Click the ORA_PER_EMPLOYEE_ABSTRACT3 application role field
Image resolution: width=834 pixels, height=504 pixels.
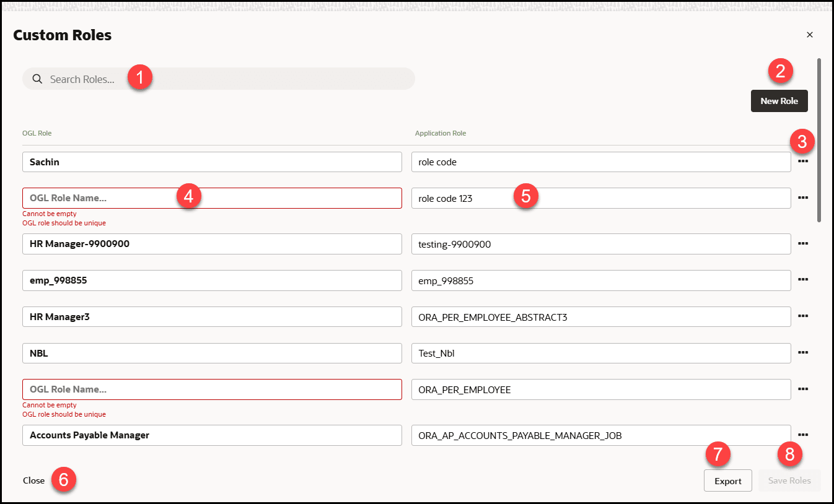(600, 316)
